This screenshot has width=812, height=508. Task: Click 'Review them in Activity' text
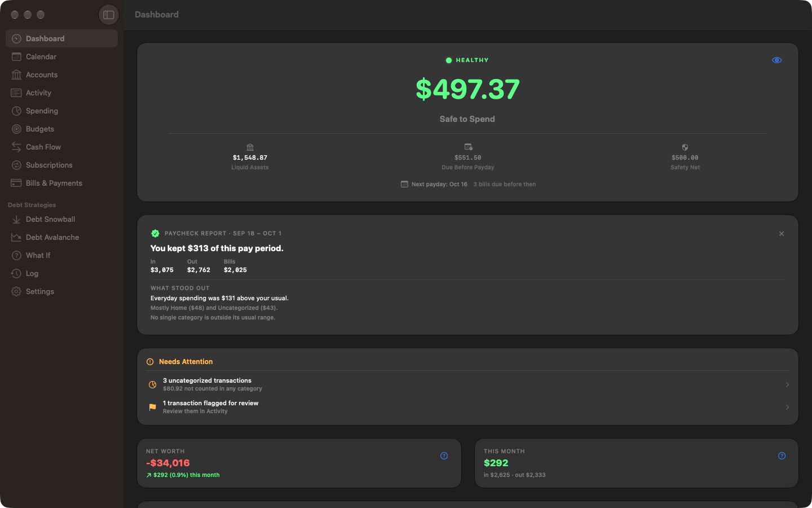coord(195,411)
